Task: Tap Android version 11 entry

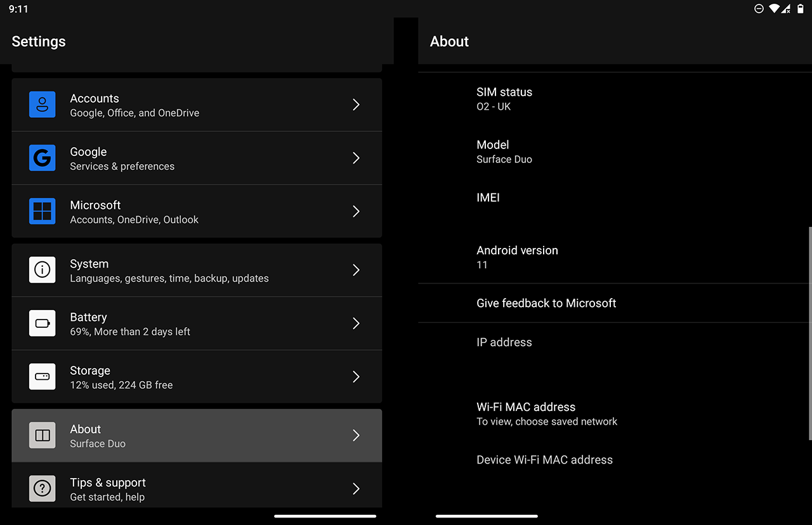Action: point(613,257)
